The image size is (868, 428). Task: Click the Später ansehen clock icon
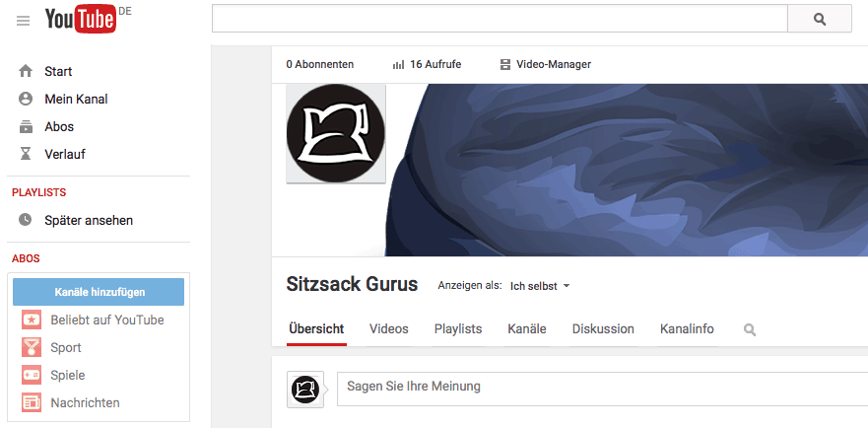(x=26, y=220)
